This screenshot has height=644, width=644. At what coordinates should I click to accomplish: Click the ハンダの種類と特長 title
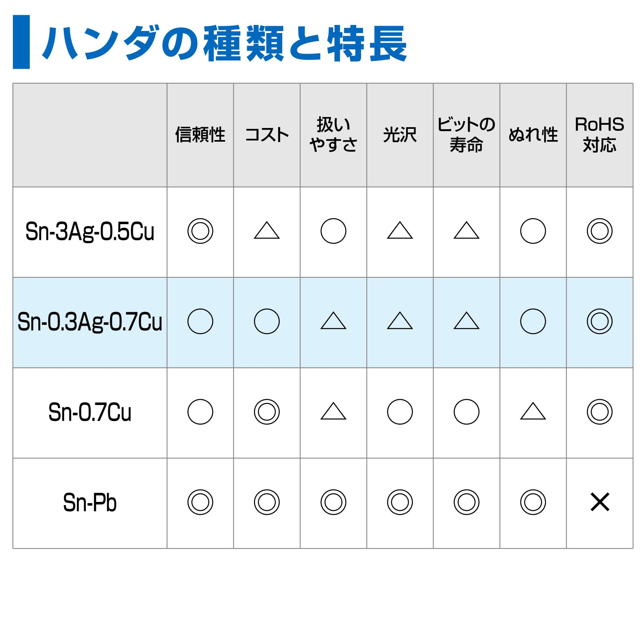coord(225,43)
